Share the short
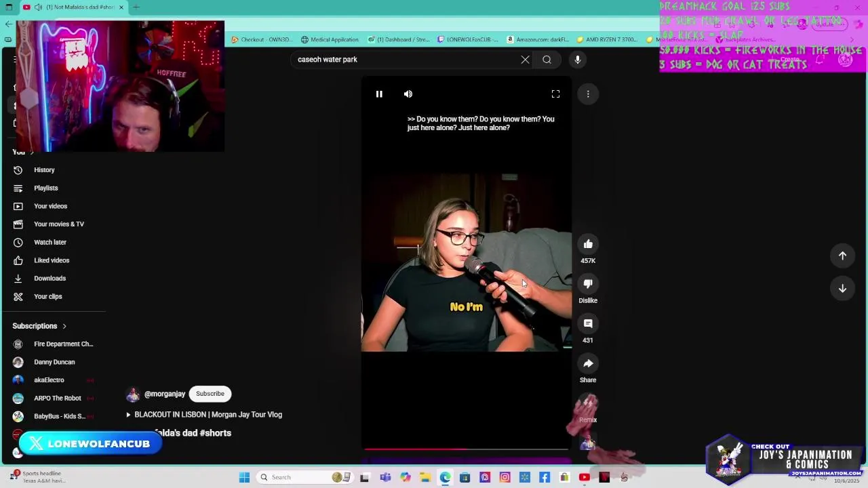868x488 pixels. tap(588, 364)
